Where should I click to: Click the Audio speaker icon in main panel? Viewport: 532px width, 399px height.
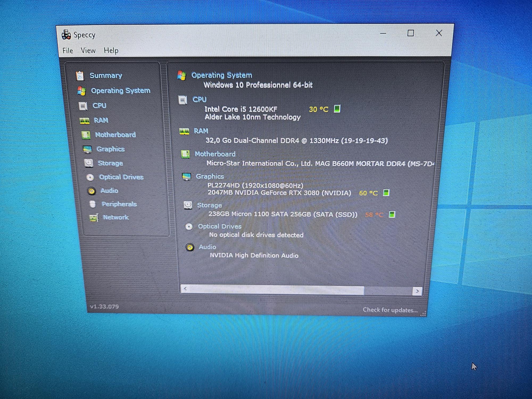[190, 247]
